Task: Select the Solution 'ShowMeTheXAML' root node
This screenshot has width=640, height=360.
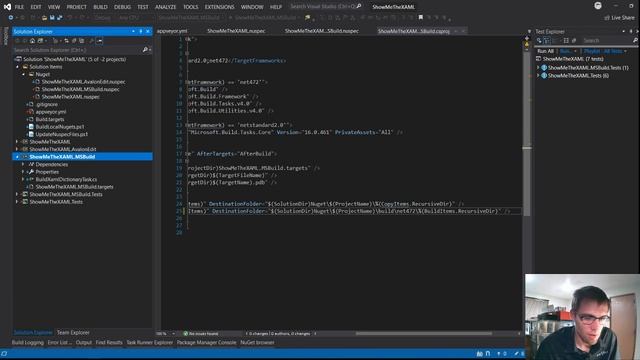Action: pos(74,59)
